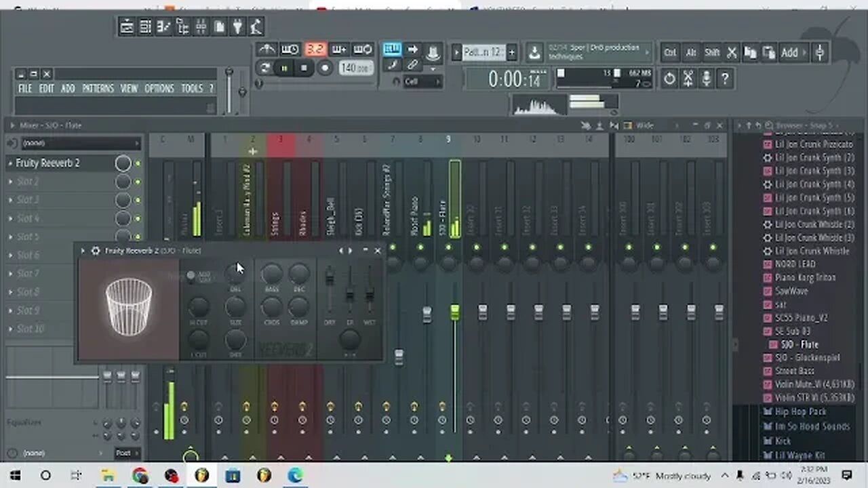The width and height of the screenshot is (868, 488).
Task: Toggle Insert 10 mute LED
Action: pos(477,248)
